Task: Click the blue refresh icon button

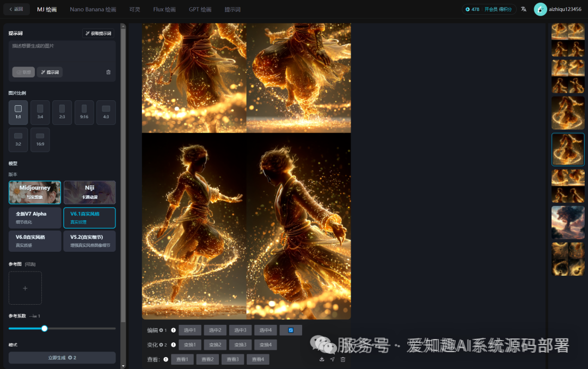Action: [x=291, y=330]
